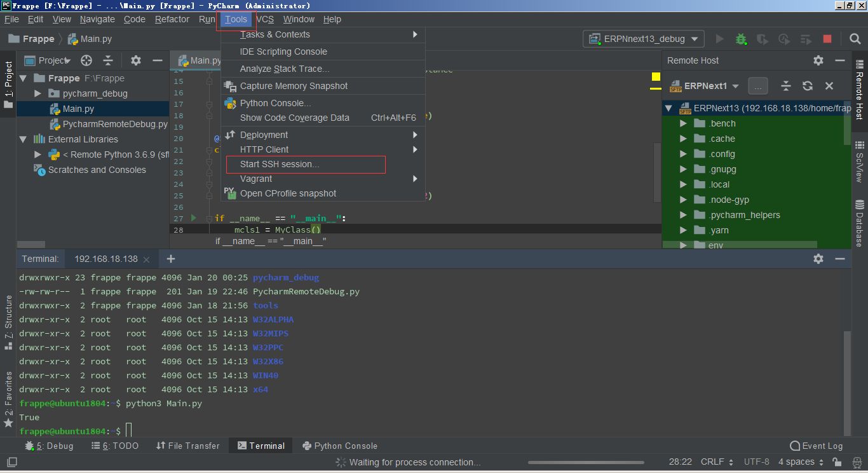Refresh the Remote Host file tree
Screen dimensions: 868x473
click(808, 86)
